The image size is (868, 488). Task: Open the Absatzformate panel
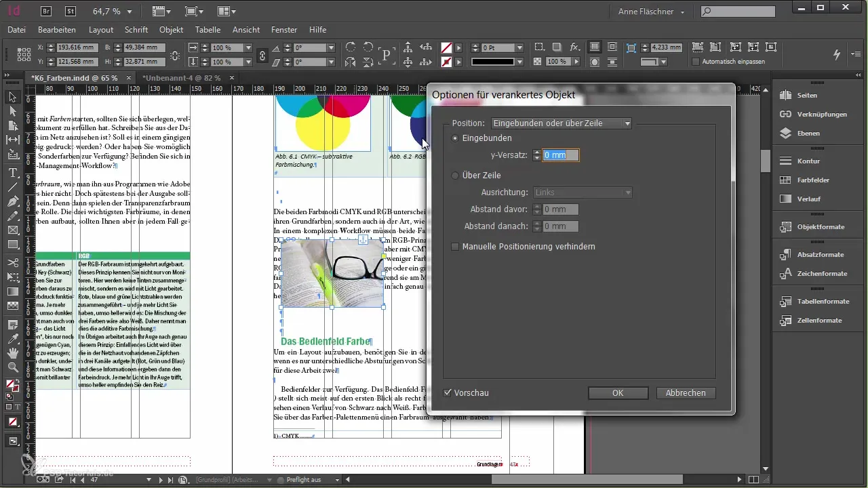(821, 255)
